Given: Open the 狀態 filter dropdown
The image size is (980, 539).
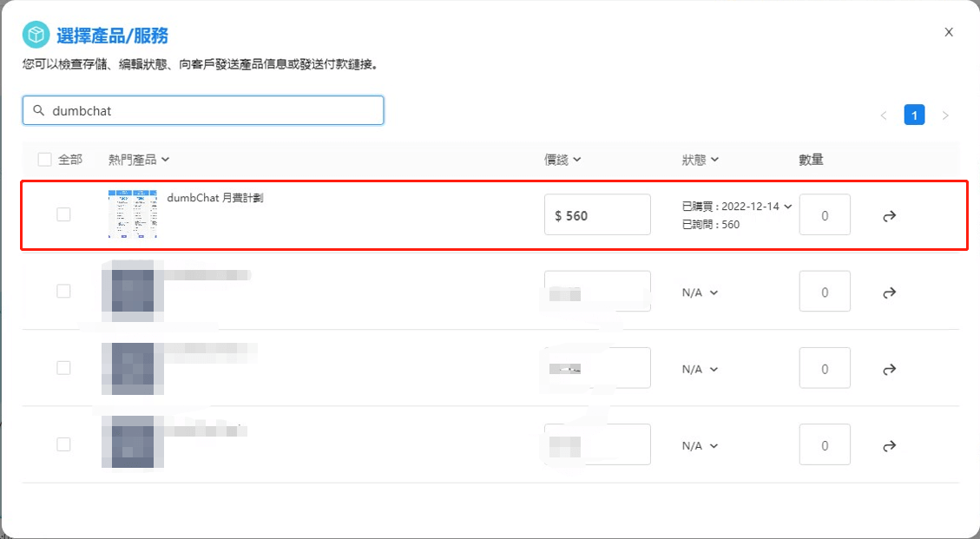Looking at the screenshot, I should [x=700, y=160].
